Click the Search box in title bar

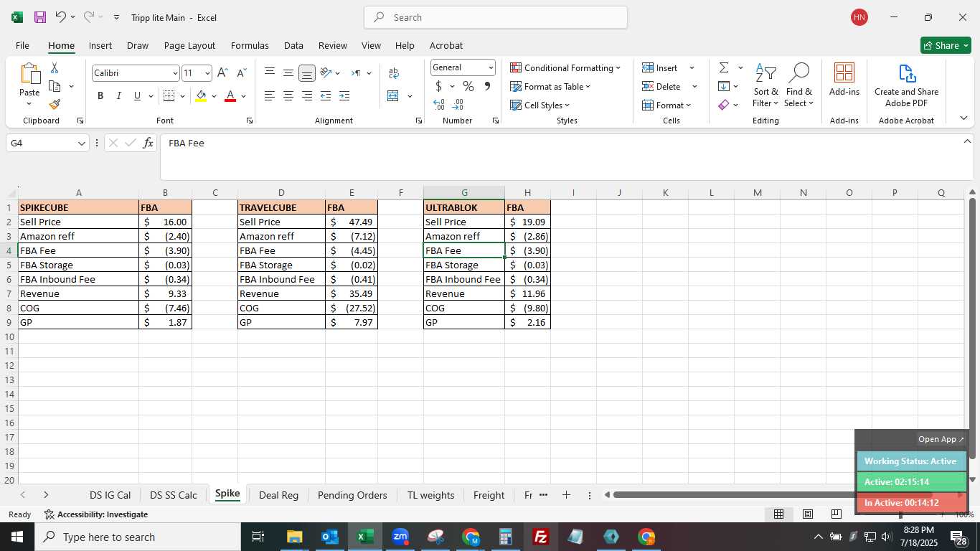pos(496,17)
